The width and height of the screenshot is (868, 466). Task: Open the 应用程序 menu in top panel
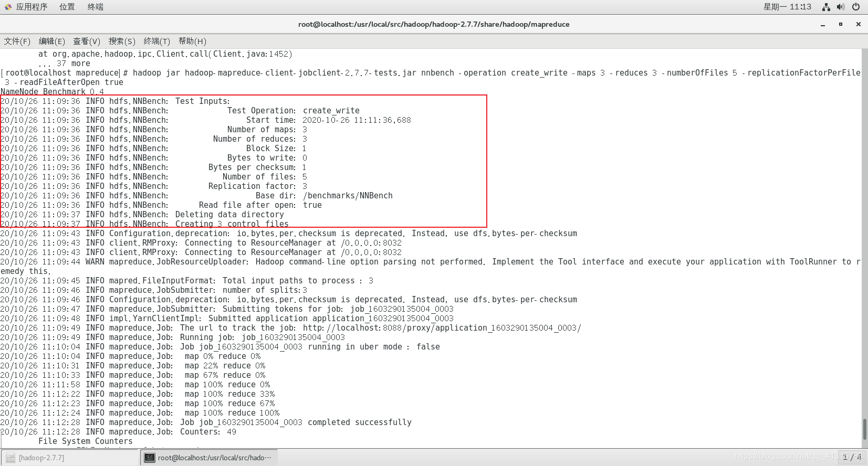[x=32, y=7]
